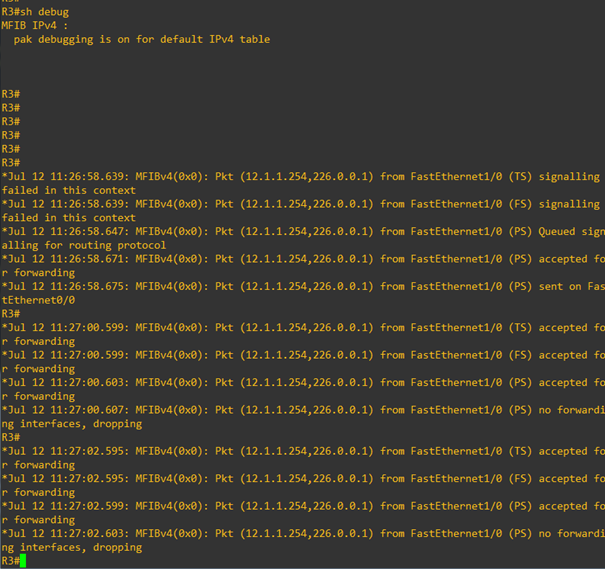Click the 11:27:00.599 (TS) accepted log line
Screen dimensions: 605x569
coord(302,334)
